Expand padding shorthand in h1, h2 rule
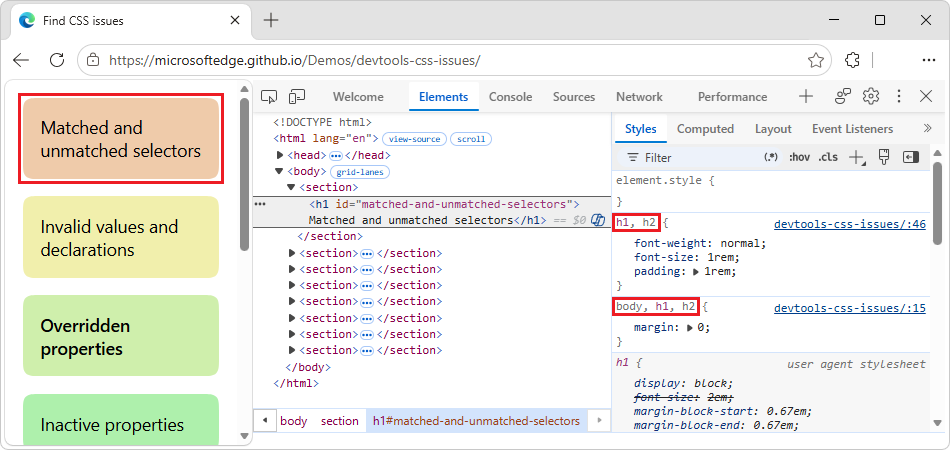This screenshot has height=450, width=950. [x=696, y=272]
